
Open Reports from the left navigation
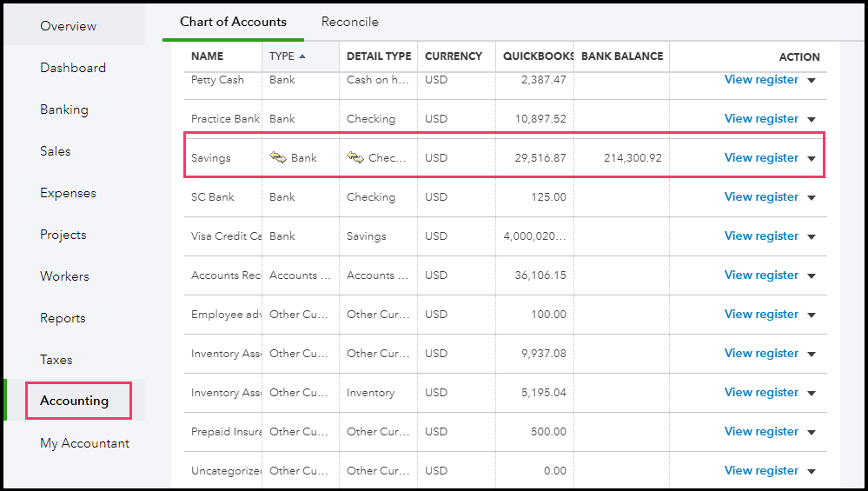[63, 318]
